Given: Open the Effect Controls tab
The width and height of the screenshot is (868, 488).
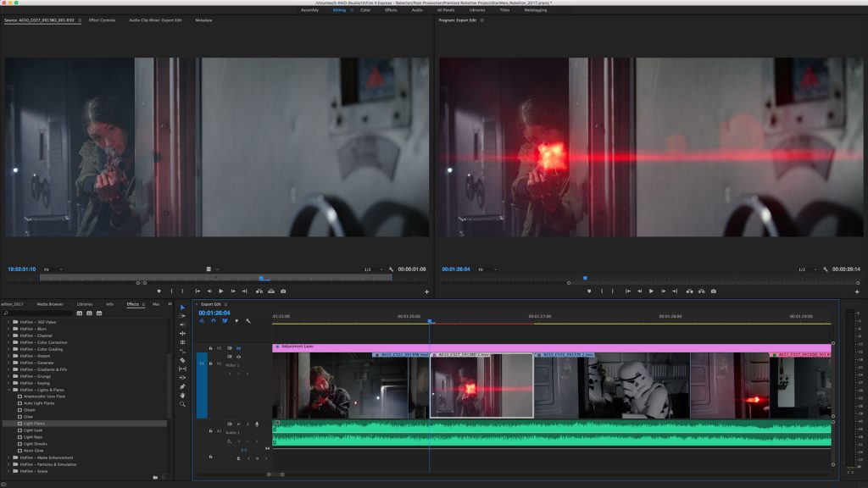Looking at the screenshot, I should (102, 19).
